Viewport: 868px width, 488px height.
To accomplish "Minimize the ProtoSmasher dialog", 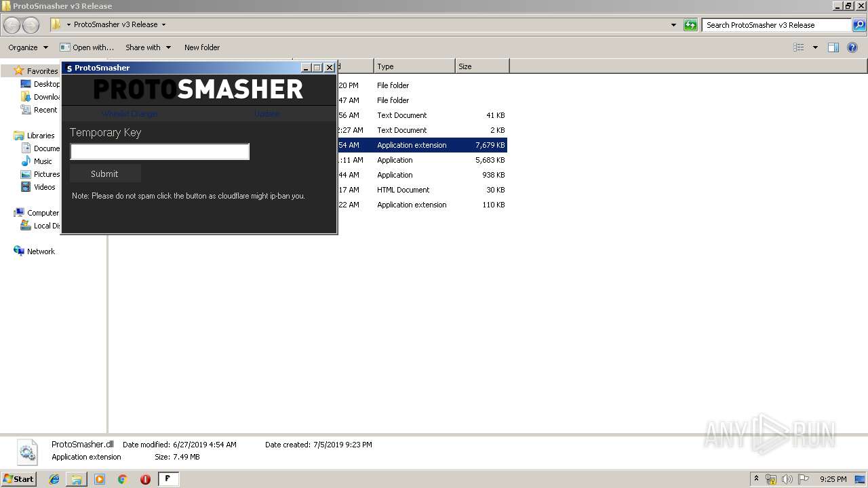I will 306,68.
